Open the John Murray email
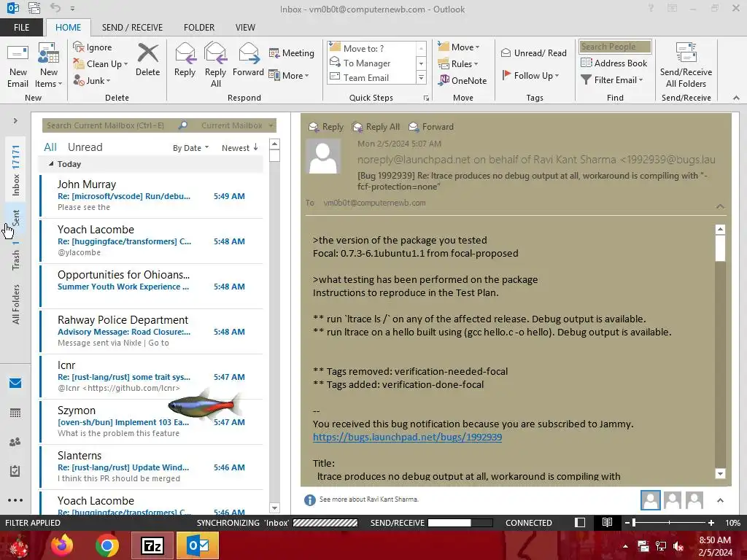747x560 pixels. click(x=152, y=195)
